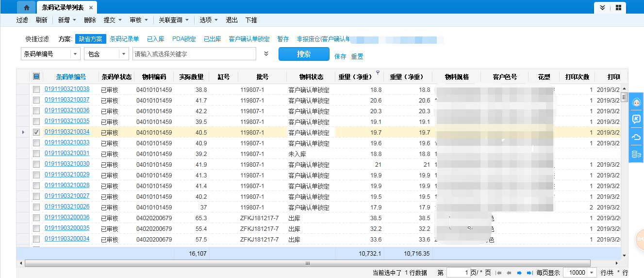Click the blue 搜索 button
This screenshot has width=644, height=278.
pos(304,54)
